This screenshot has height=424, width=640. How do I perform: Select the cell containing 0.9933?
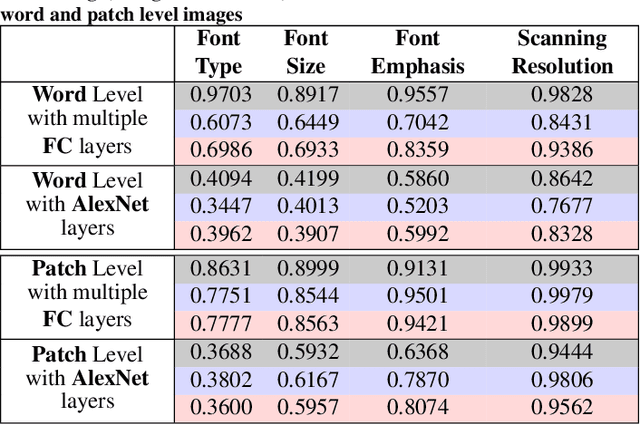562,269
